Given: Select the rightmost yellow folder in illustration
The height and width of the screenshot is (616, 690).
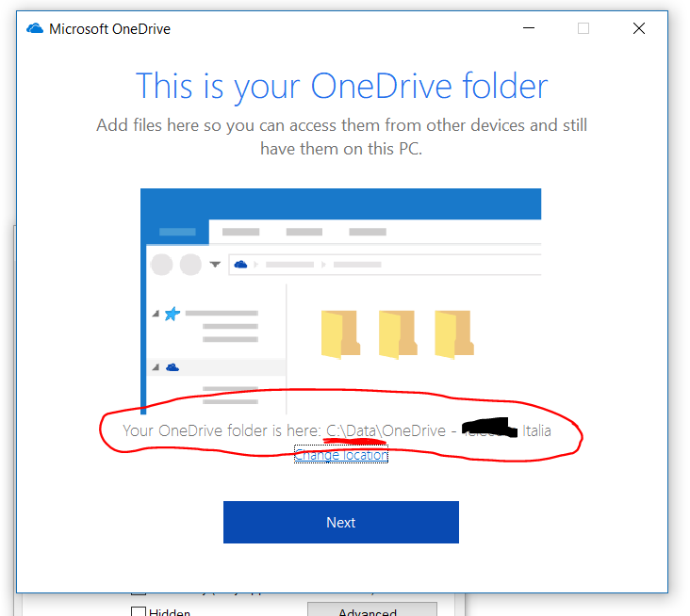Looking at the screenshot, I should click(452, 334).
